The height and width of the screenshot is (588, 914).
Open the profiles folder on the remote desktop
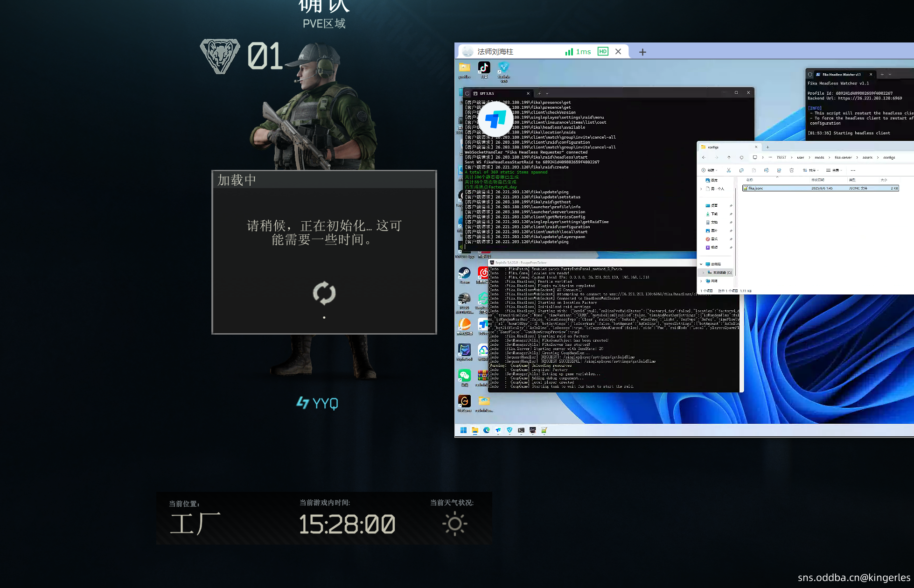tap(464, 70)
